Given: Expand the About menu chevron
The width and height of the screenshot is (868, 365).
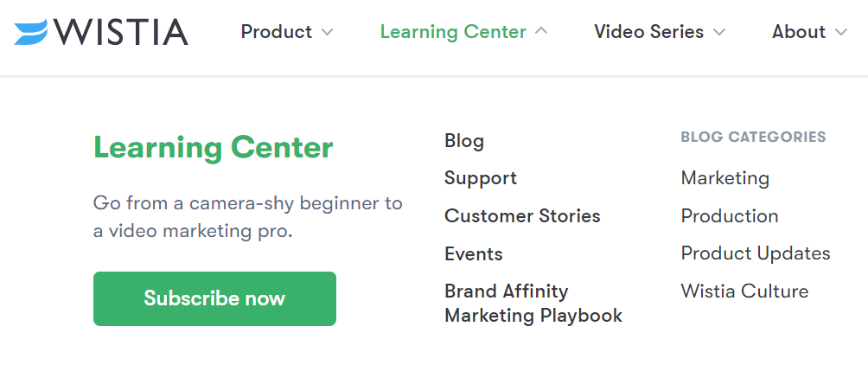Looking at the screenshot, I should (x=841, y=33).
